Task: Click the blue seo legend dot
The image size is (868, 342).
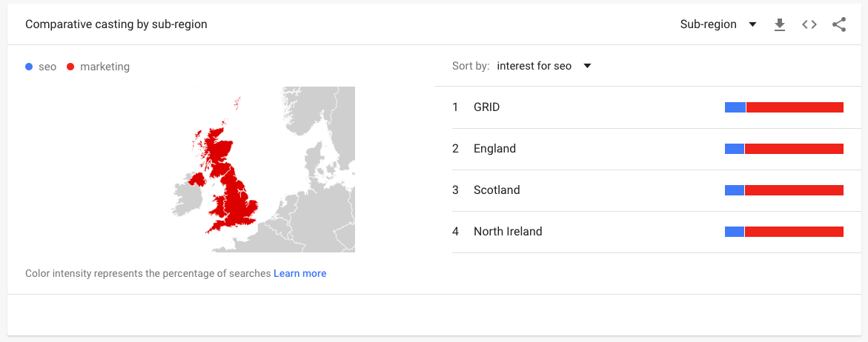Action: click(x=30, y=67)
